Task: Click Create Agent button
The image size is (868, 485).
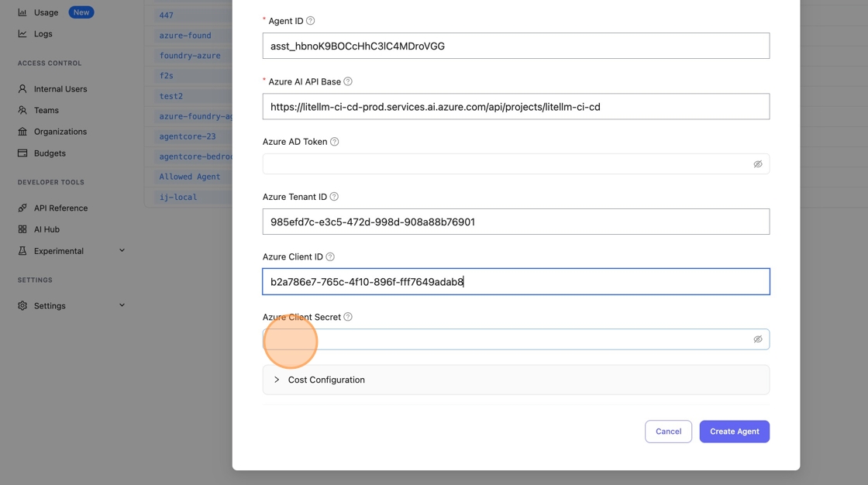Action: 734,432
